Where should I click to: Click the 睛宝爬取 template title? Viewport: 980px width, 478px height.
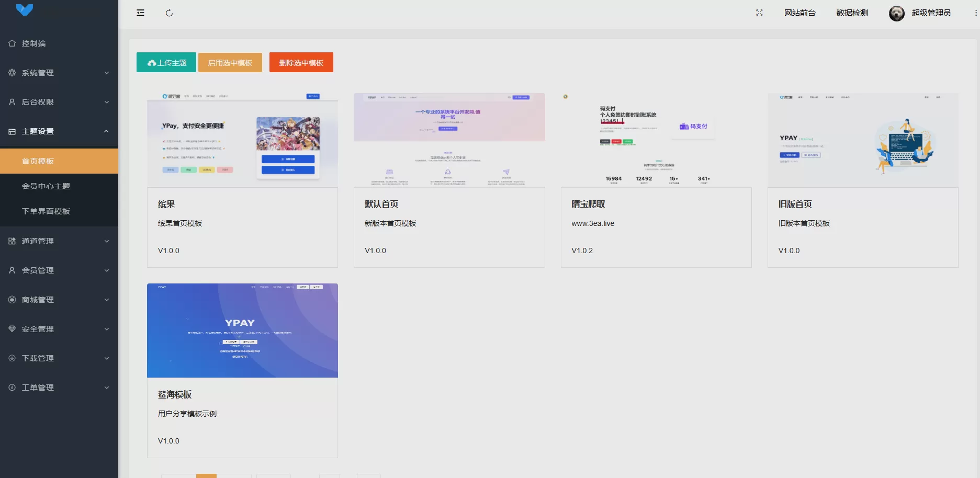588,204
